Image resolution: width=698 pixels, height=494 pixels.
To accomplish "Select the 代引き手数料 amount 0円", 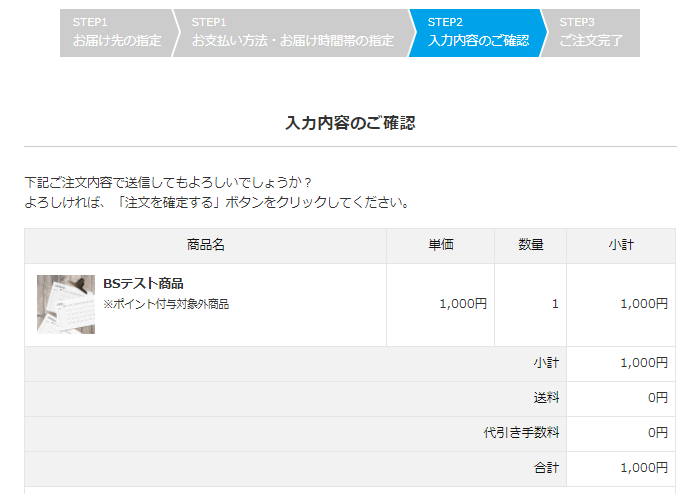I will (657, 433).
